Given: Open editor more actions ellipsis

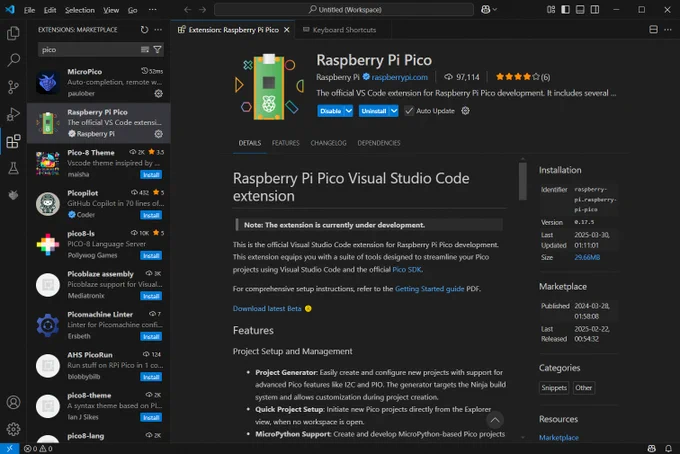Looking at the screenshot, I should pyautogui.click(x=668, y=29).
